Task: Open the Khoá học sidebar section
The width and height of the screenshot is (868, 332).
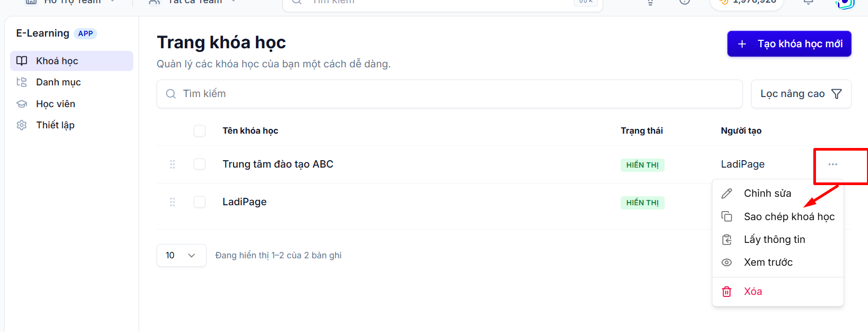Action: coord(72,61)
